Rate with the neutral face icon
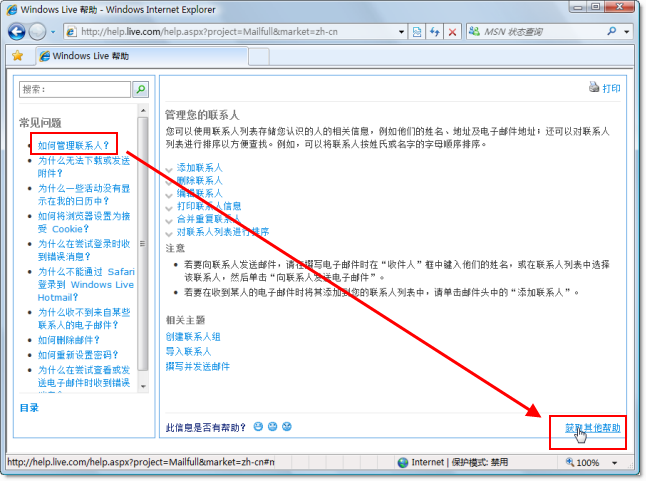The height and width of the screenshot is (481, 646). point(272,427)
